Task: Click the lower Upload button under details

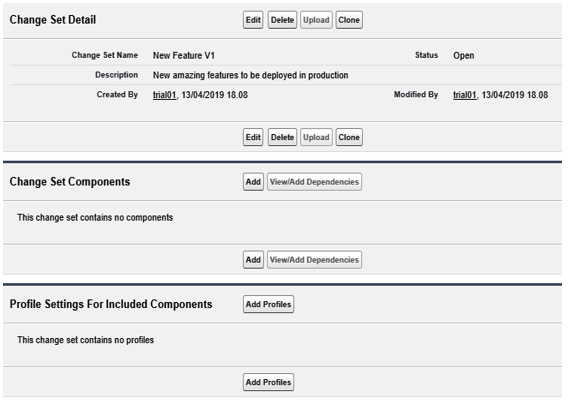Action: [x=316, y=137]
